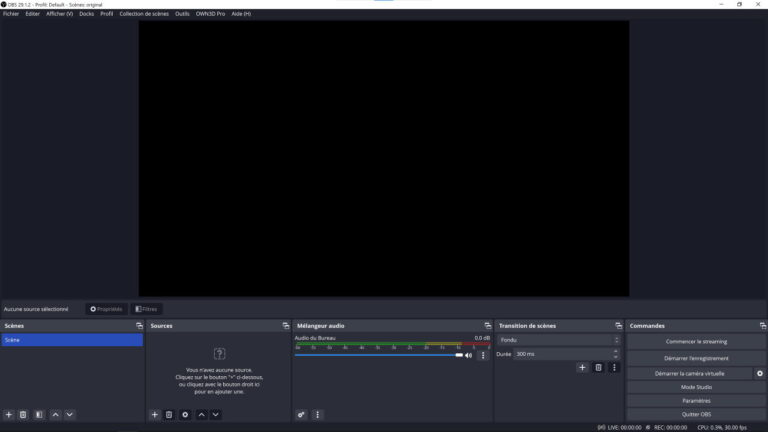Open the Fichier menu
The image size is (768, 432).
11,14
